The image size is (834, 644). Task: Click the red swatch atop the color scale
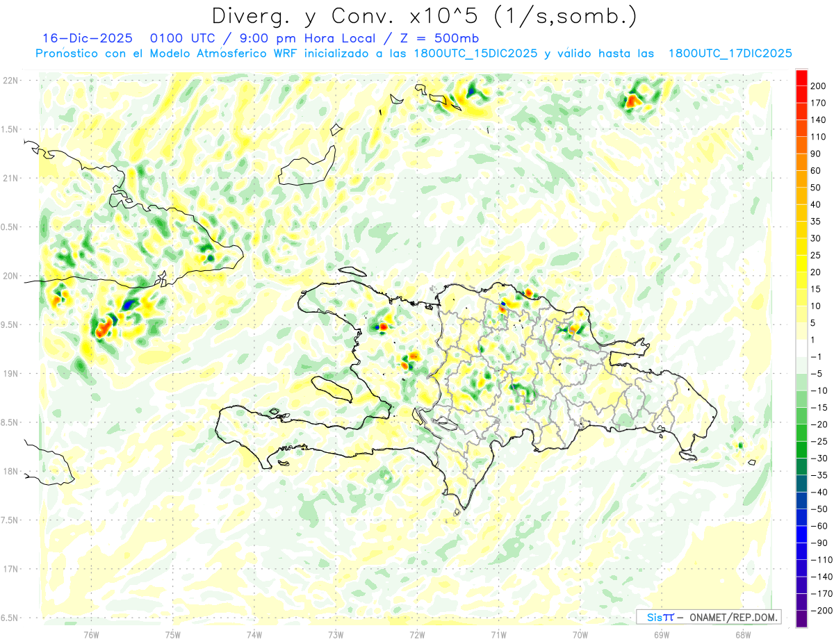[801, 78]
